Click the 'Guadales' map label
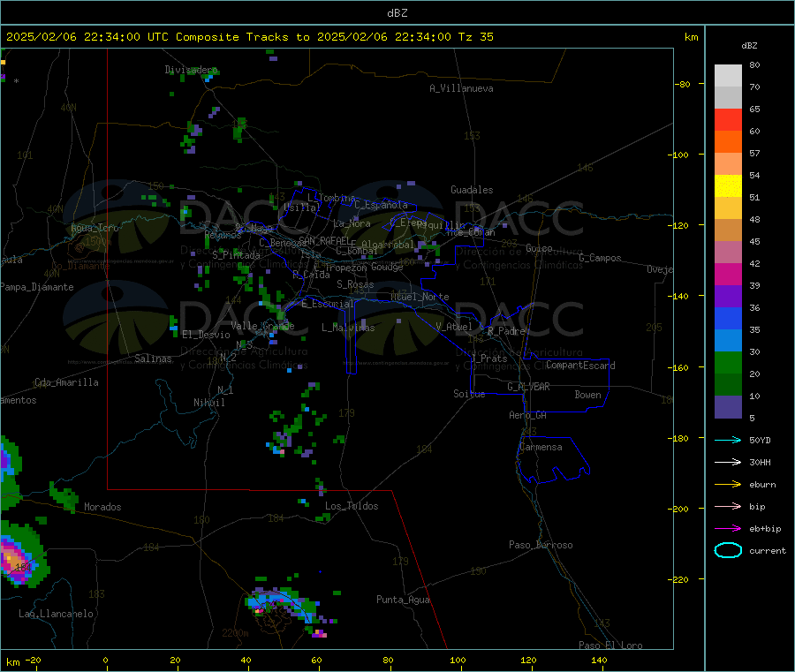795x672 pixels. pos(472,190)
